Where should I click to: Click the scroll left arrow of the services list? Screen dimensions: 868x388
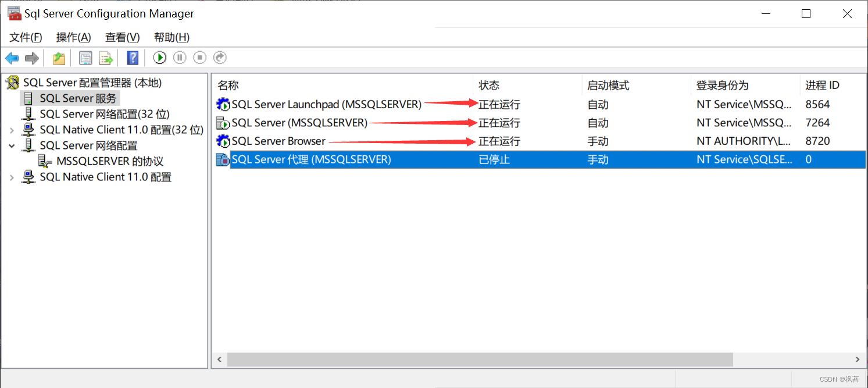[x=219, y=360]
